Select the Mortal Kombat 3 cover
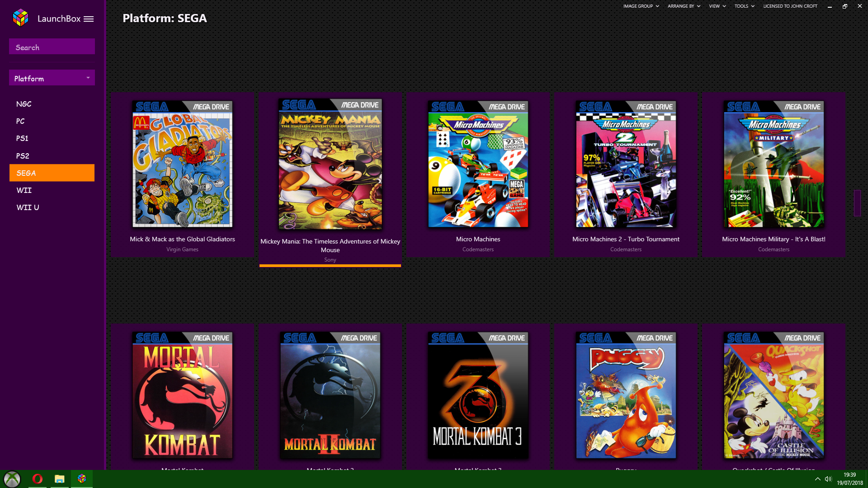 478,395
